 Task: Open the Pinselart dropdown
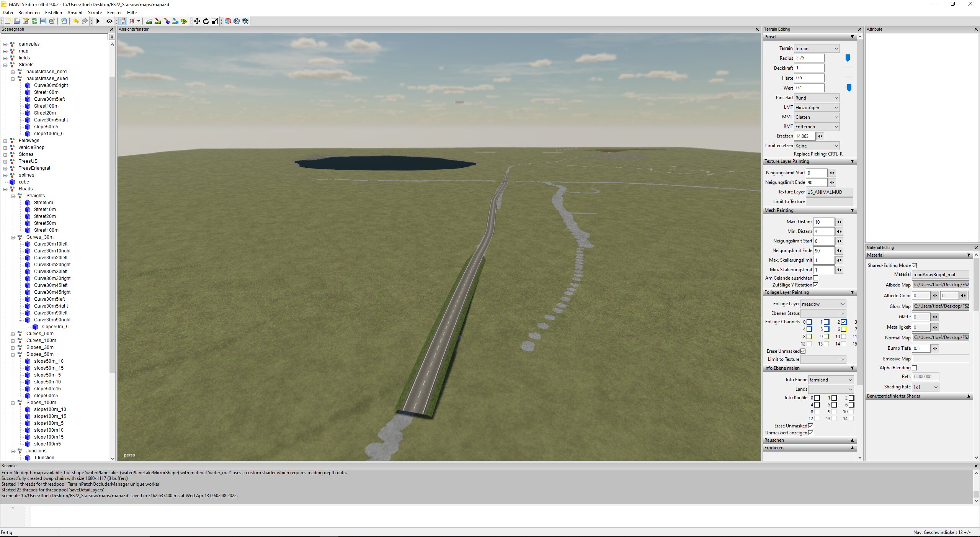click(x=817, y=98)
